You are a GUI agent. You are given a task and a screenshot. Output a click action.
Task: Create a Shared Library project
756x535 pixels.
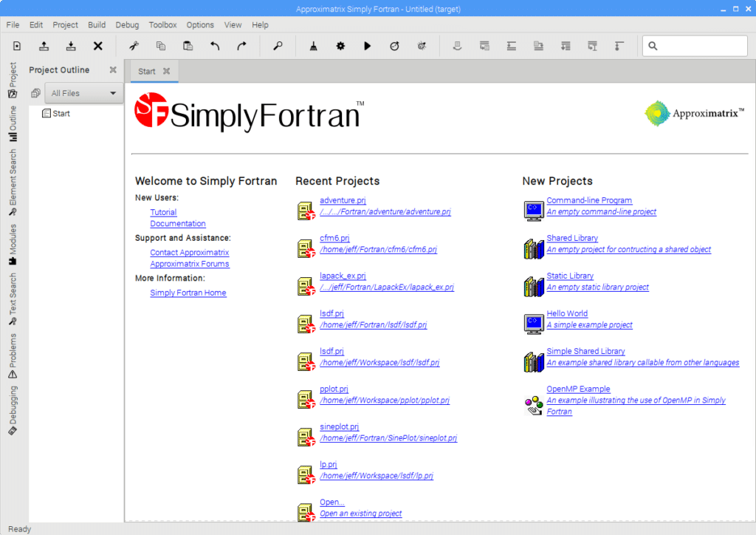(x=572, y=238)
